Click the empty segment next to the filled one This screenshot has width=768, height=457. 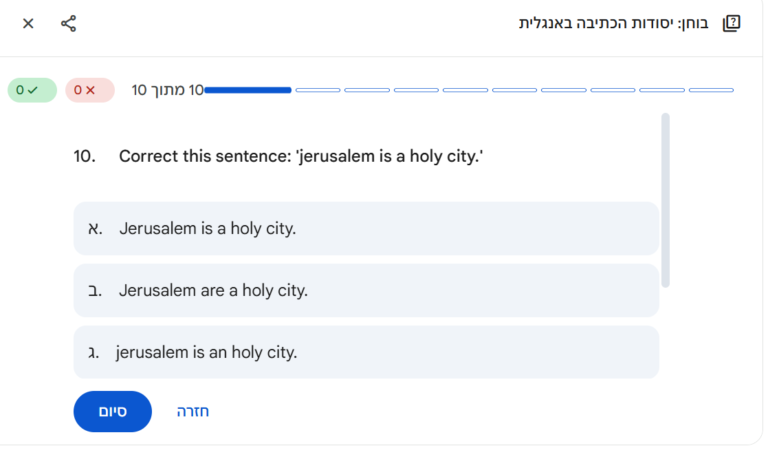click(x=318, y=90)
